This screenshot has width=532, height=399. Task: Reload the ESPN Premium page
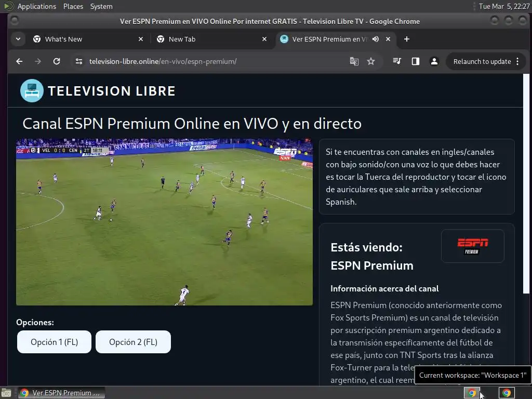pos(57,61)
